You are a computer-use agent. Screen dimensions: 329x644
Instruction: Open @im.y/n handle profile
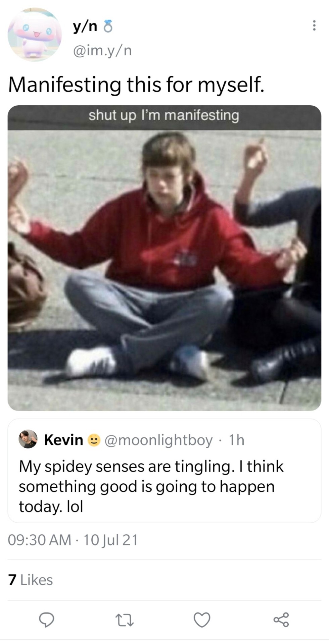[x=102, y=51]
